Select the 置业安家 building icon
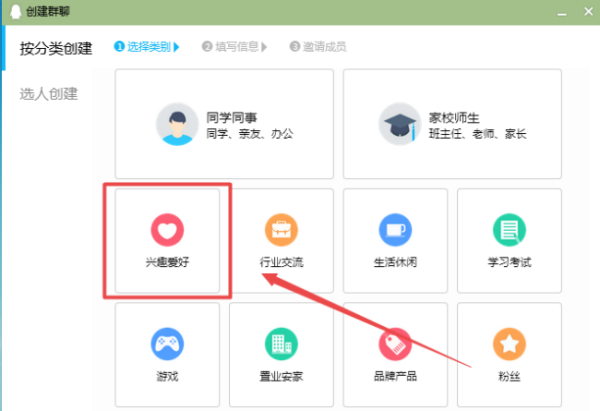Image resolution: width=600 pixels, height=411 pixels. [x=281, y=344]
